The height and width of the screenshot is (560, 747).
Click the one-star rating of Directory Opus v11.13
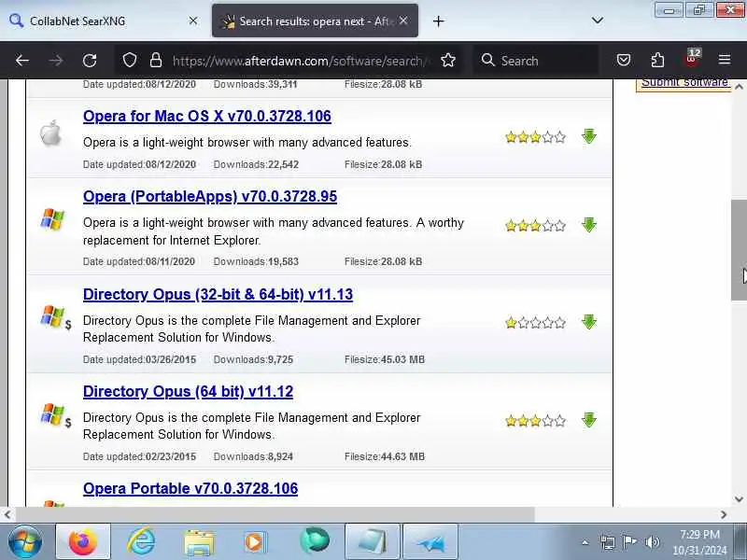click(x=535, y=323)
